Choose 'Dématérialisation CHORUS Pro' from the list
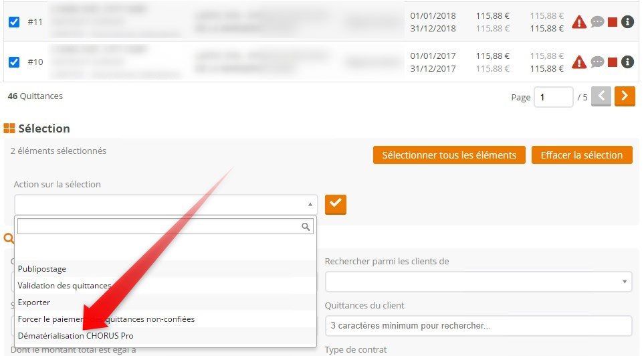644x356 pixels. pos(76,336)
